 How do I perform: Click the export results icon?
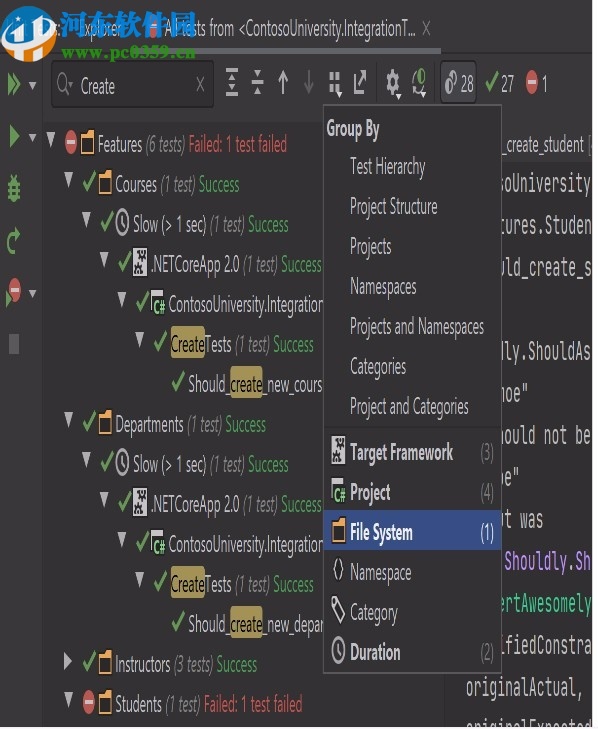tap(360, 82)
